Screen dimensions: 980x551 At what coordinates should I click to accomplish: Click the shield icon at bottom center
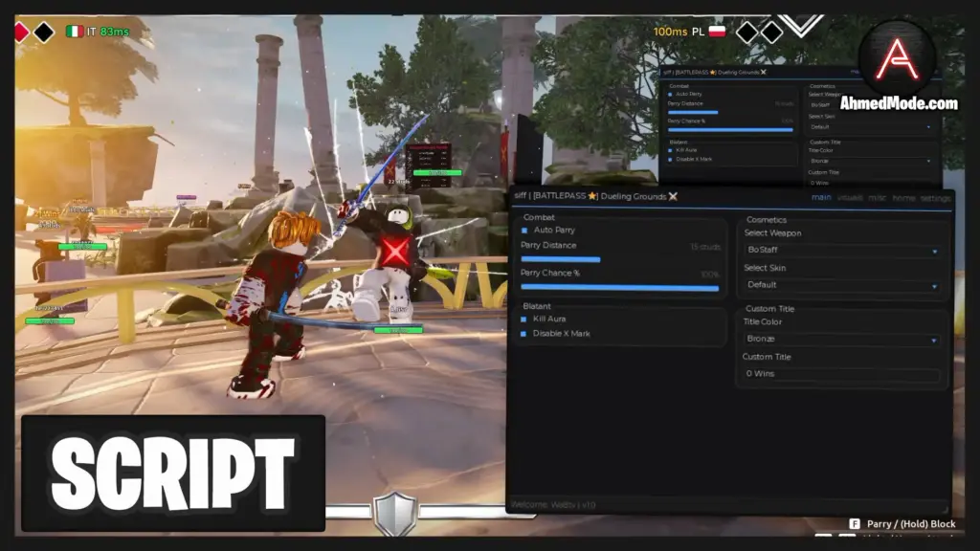[x=394, y=514]
